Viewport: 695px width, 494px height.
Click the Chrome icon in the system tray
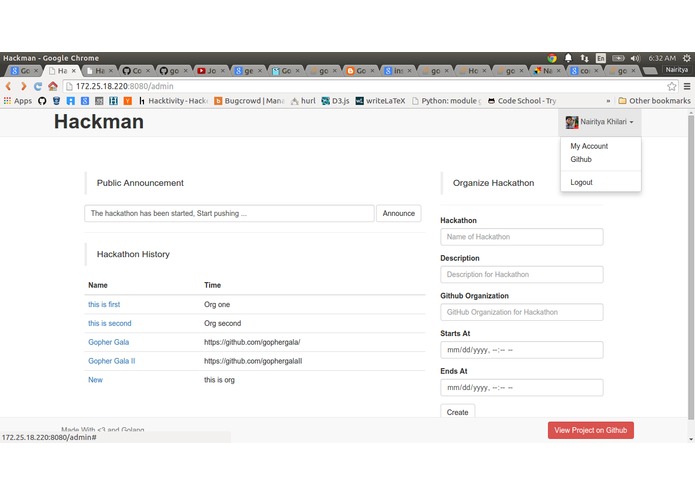click(552, 58)
